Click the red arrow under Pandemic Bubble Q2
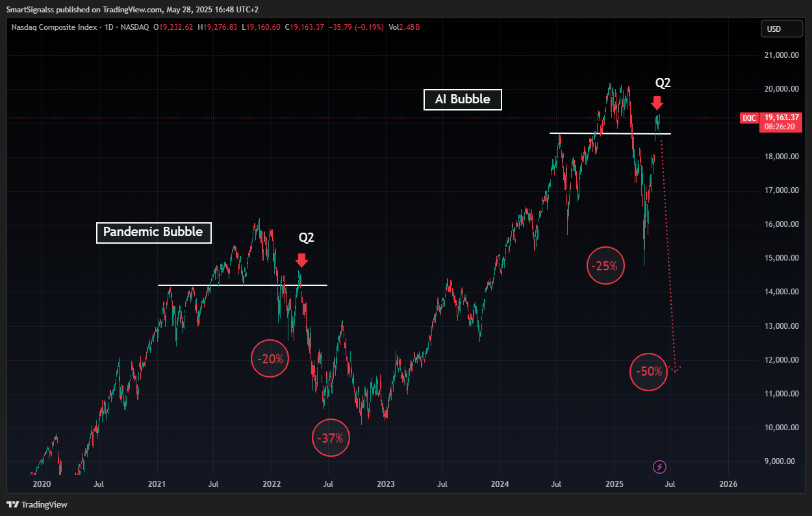 [x=301, y=261]
